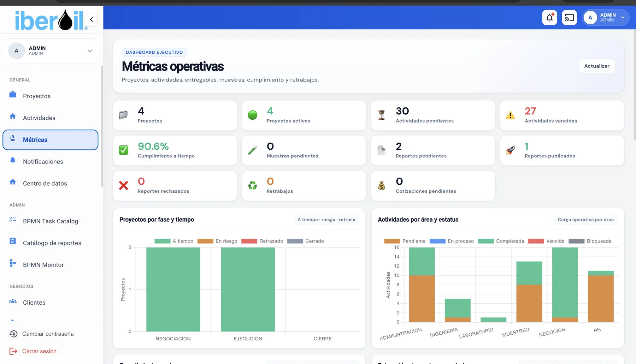This screenshot has height=364, width=636.
Task: Click the Métricas microscope icon in sidebar
Action: pos(13,138)
